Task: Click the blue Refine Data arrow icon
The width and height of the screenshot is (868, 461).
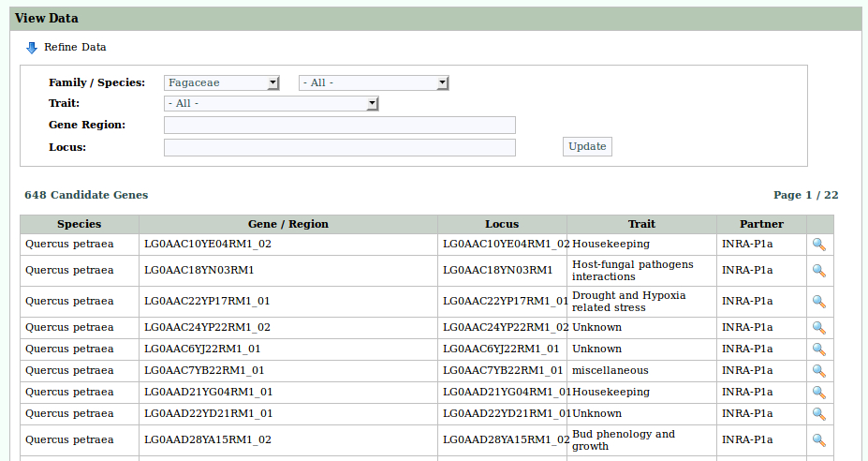Action: [x=31, y=47]
